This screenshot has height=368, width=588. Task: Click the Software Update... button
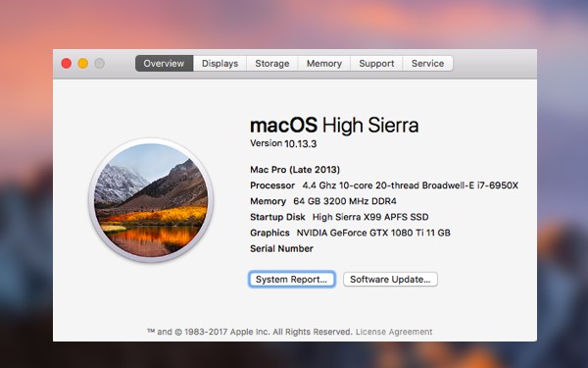(x=390, y=280)
